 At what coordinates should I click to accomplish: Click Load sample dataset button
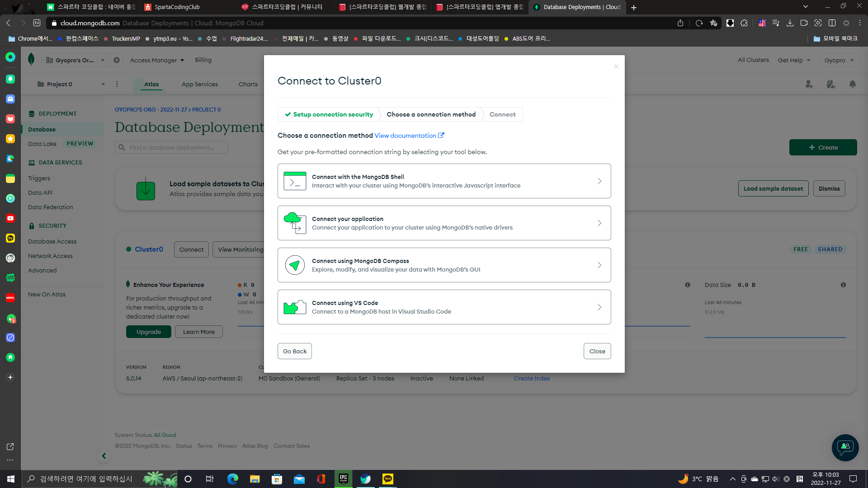(773, 188)
